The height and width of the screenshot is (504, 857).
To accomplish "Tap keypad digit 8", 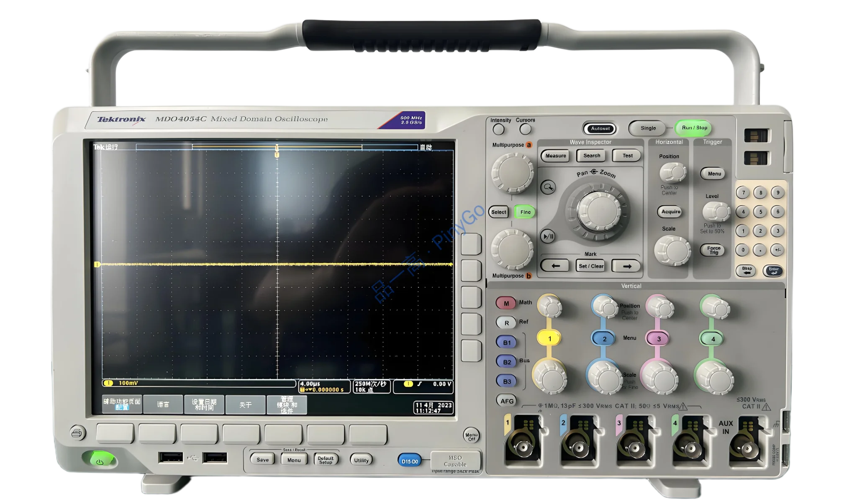I will coord(760,192).
